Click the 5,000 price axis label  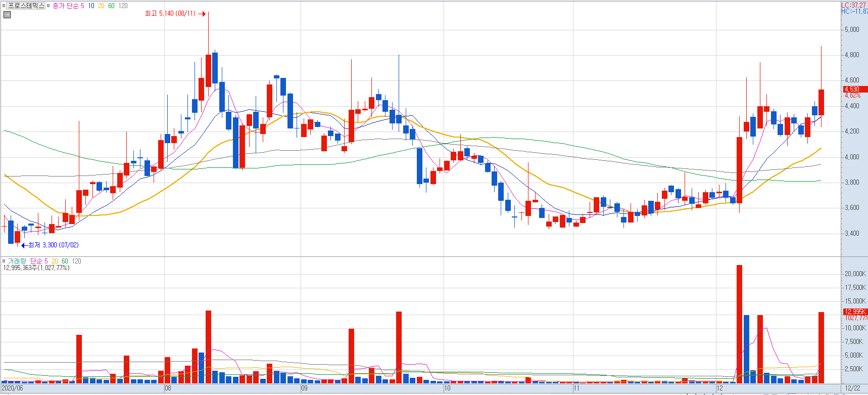[852, 29]
